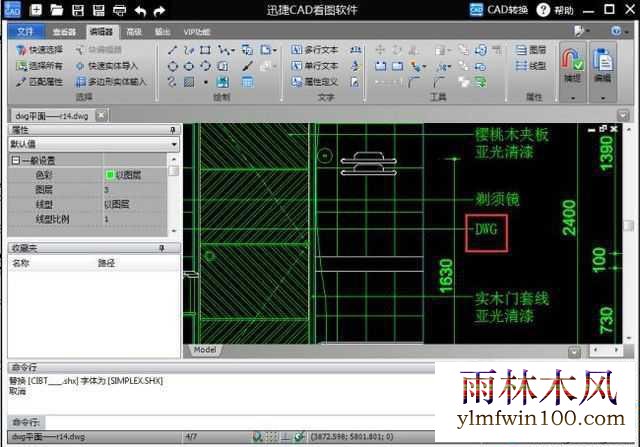Viewport: 640px width, 447px height.
Task: Click the table icon in Draw group
Action: pyautogui.click(x=247, y=82)
